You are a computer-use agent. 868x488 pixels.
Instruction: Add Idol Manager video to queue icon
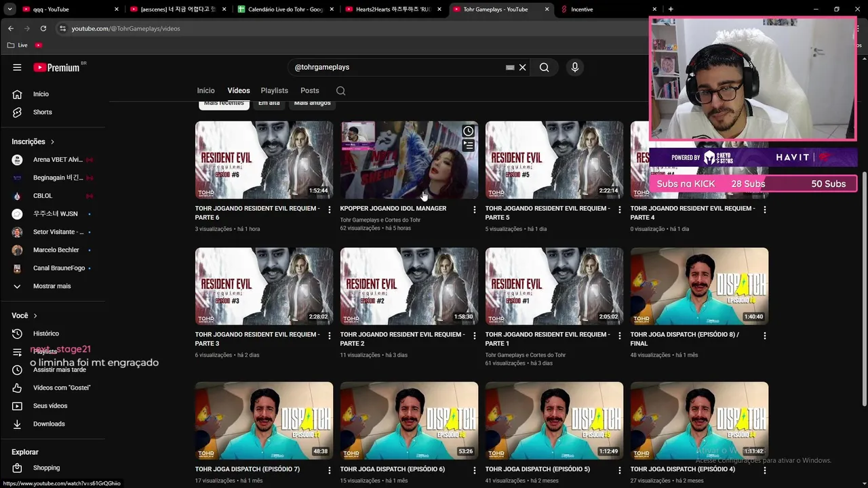(x=469, y=145)
